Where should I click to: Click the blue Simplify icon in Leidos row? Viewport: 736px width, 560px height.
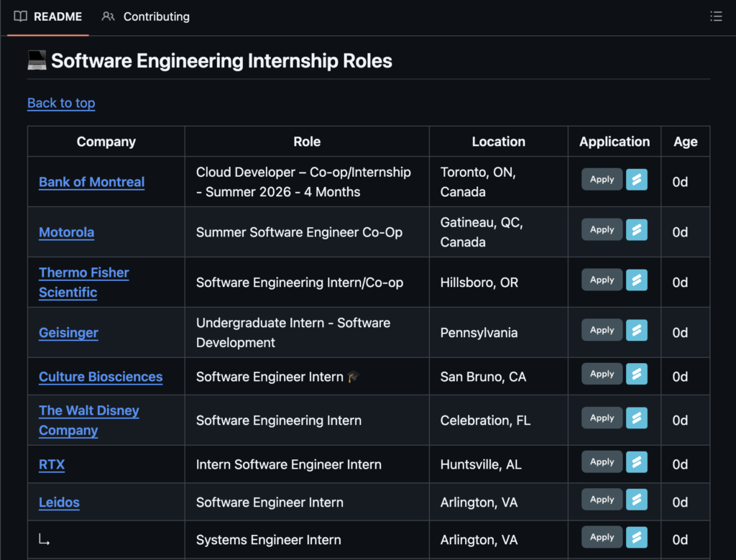[x=636, y=500]
